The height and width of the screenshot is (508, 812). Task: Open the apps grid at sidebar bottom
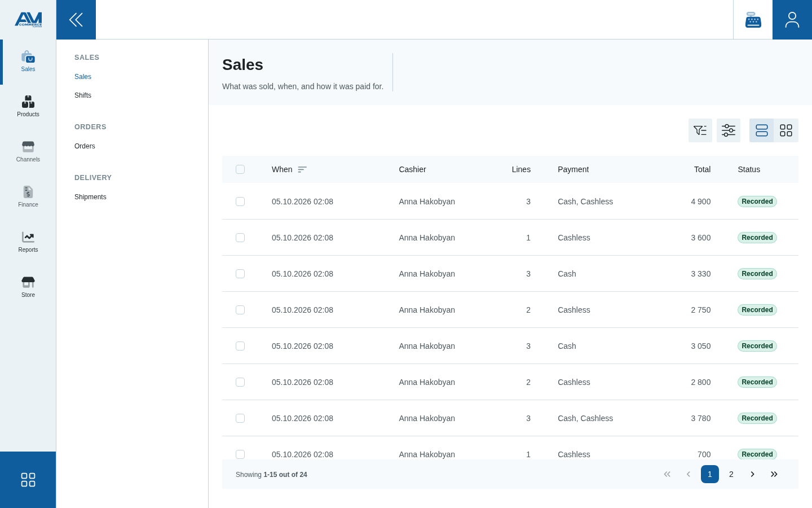click(28, 480)
